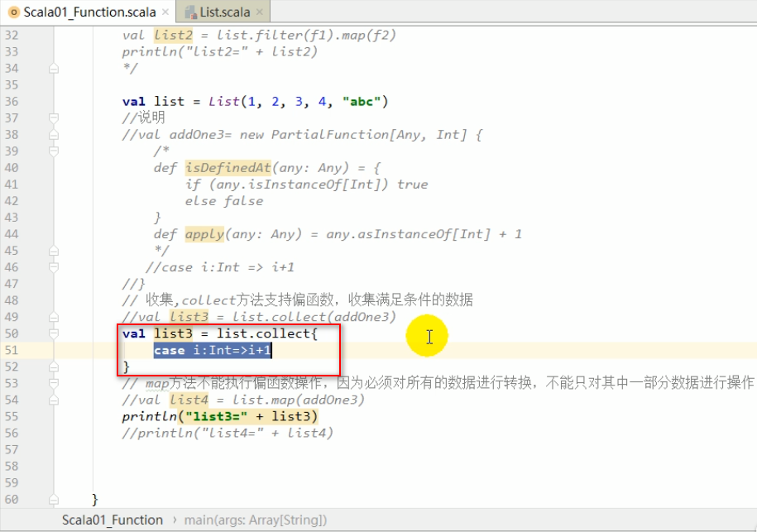Click the selected text "case i:Int=>i+1"
The image size is (757, 532).
(x=213, y=350)
